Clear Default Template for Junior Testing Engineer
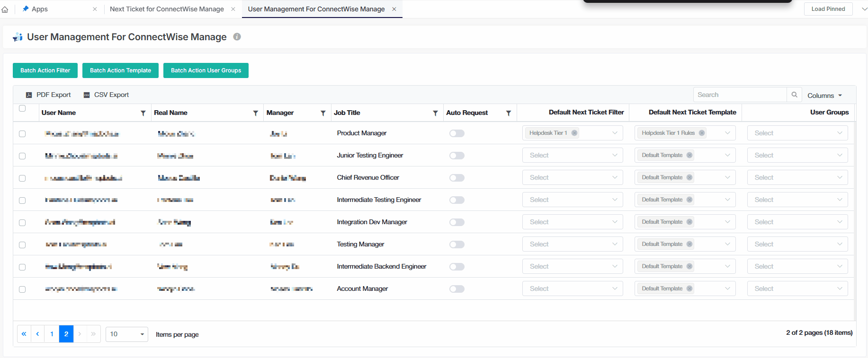 689,155
